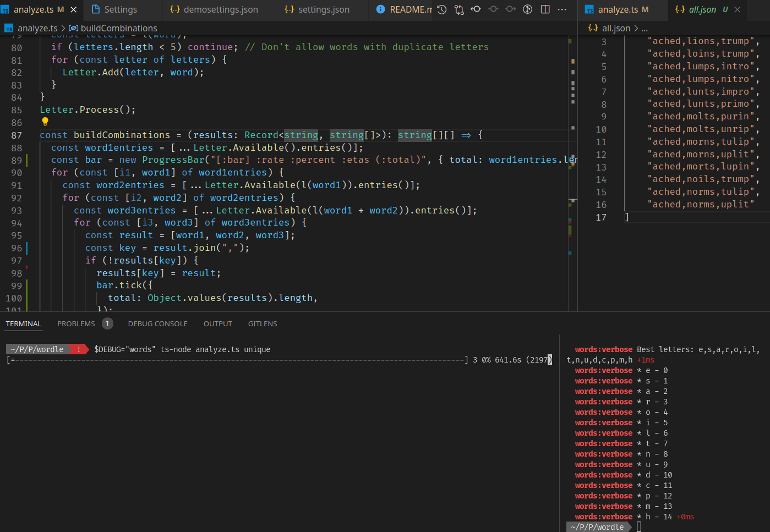Click the "* d - 10" log entry
This screenshot has width=770, height=532.
coord(654,475)
